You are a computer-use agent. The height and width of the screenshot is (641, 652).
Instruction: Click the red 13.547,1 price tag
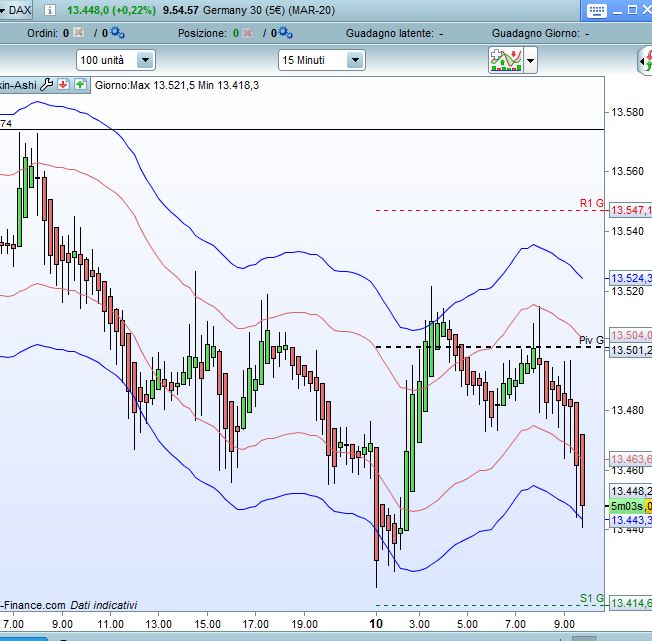coord(631,210)
